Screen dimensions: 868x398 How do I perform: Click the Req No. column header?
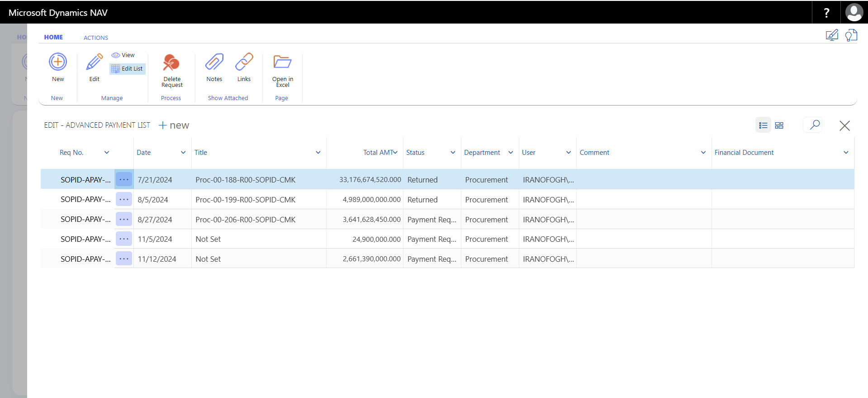click(x=71, y=153)
